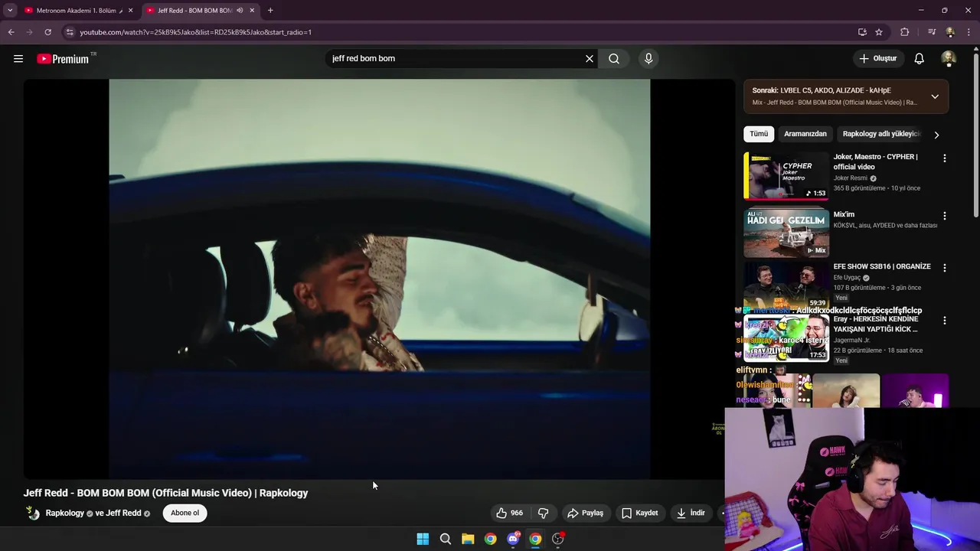Open the YouTube hamburger guide menu
The width and height of the screenshot is (980, 551).
click(18, 58)
